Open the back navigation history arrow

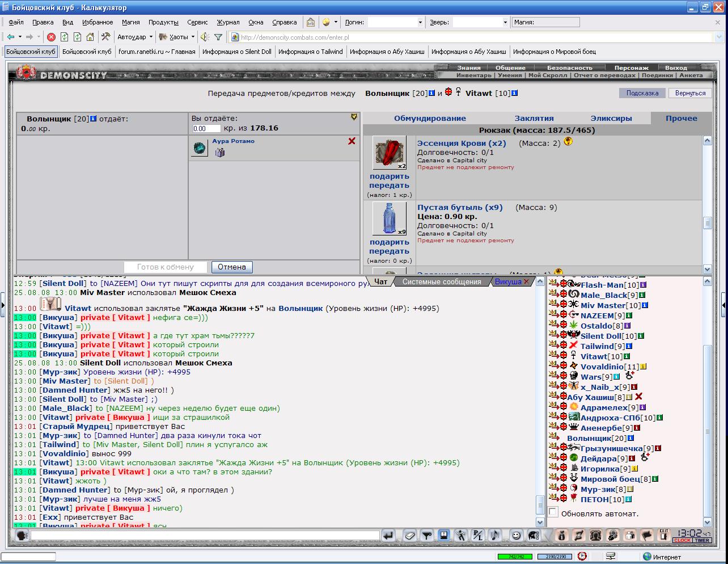tap(20, 37)
